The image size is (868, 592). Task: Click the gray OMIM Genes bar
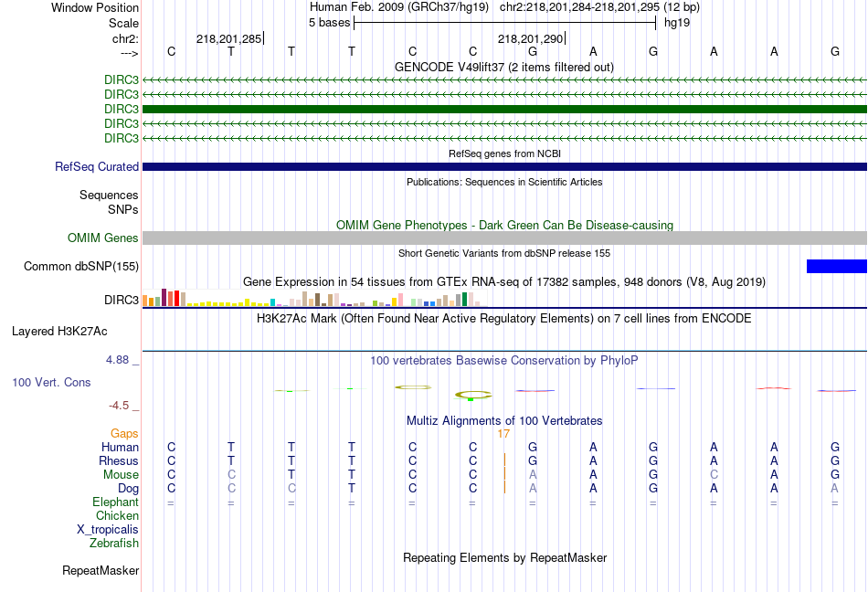(504, 238)
